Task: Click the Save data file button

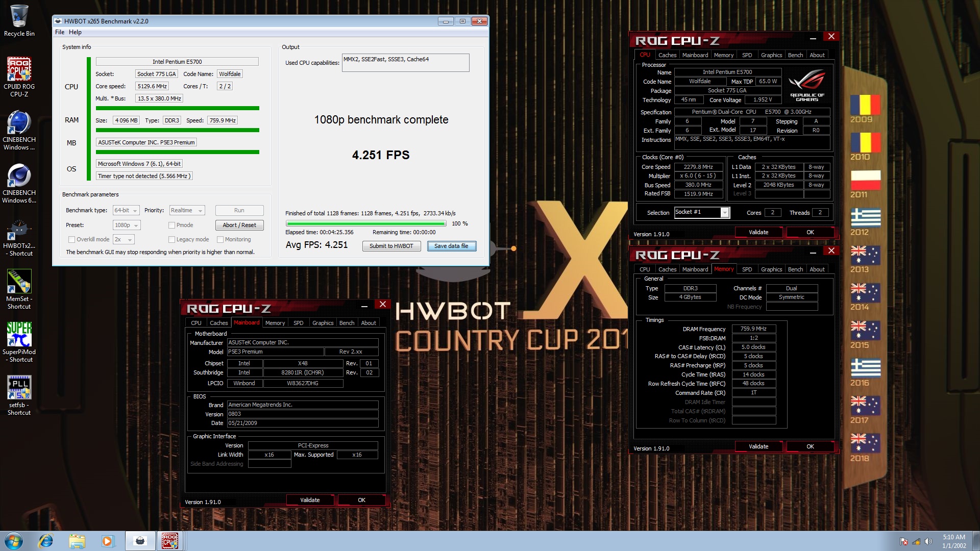Action: 451,246
